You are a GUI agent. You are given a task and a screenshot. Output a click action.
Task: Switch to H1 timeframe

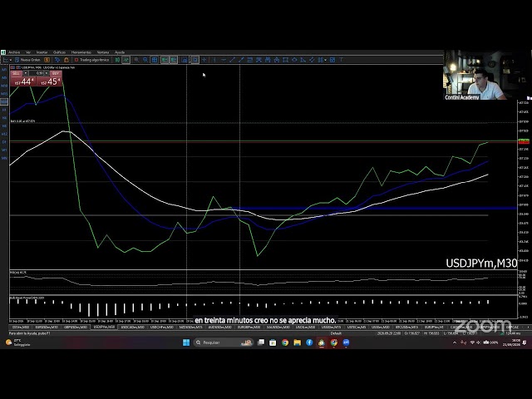(x=4, y=110)
